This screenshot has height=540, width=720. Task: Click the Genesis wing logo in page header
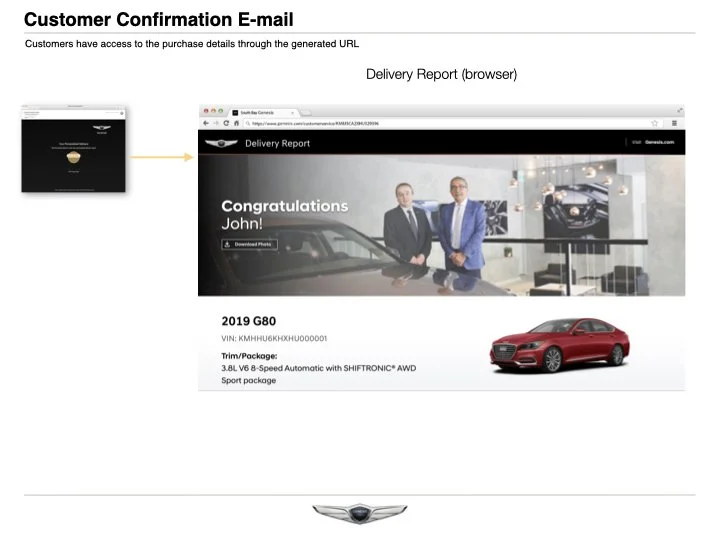(x=221, y=143)
